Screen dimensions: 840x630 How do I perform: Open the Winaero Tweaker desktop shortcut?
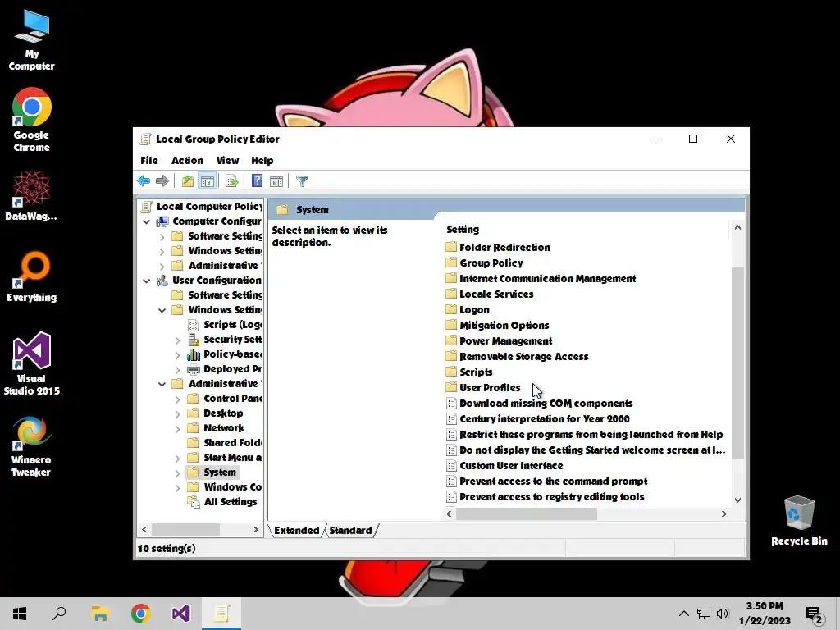pos(32,447)
